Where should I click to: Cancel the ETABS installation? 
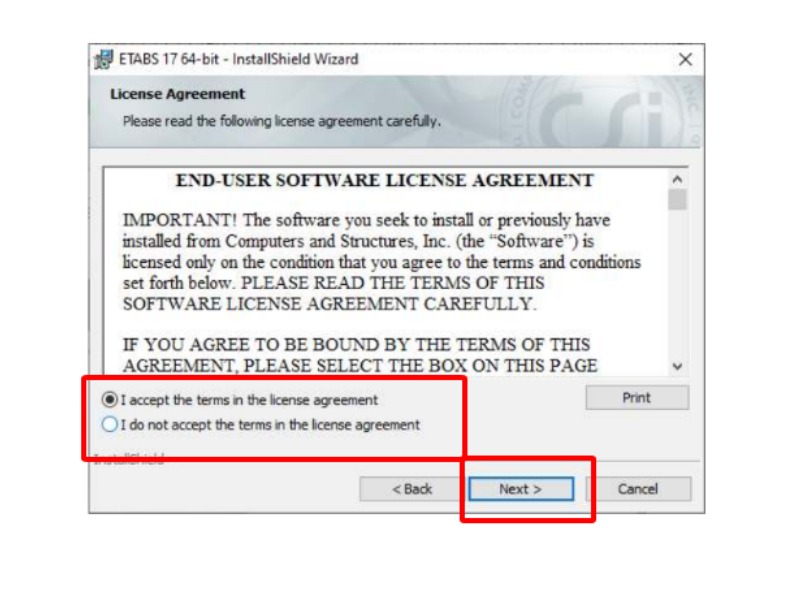[x=638, y=489]
